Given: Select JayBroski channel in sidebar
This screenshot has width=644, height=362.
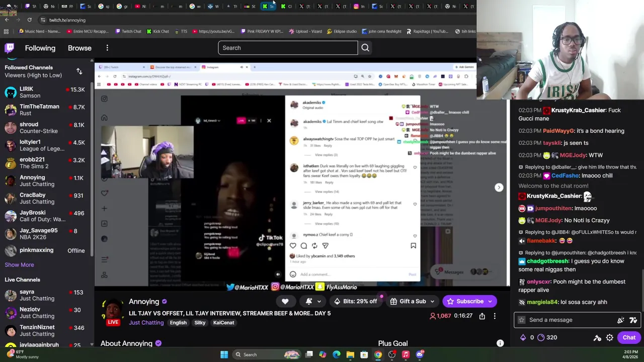Looking at the screenshot, I should [x=45, y=216].
